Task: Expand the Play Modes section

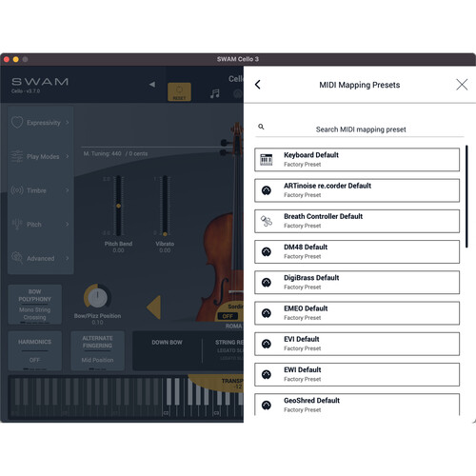Action: point(40,156)
